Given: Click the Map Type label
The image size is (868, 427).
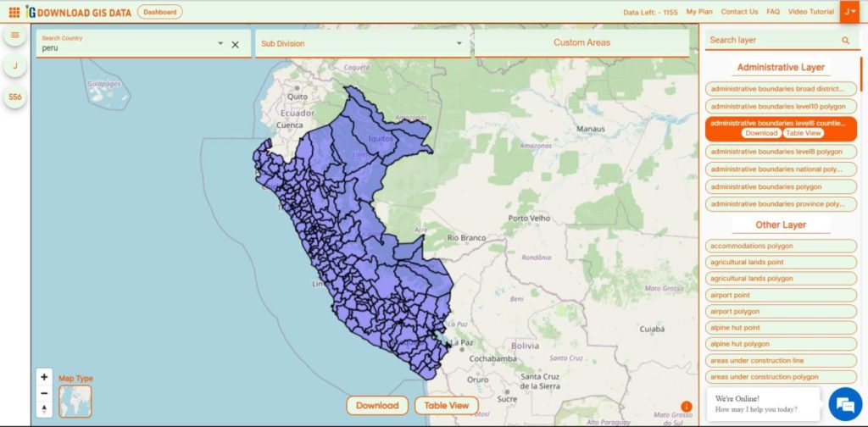Looking at the screenshot, I should click(x=75, y=379).
